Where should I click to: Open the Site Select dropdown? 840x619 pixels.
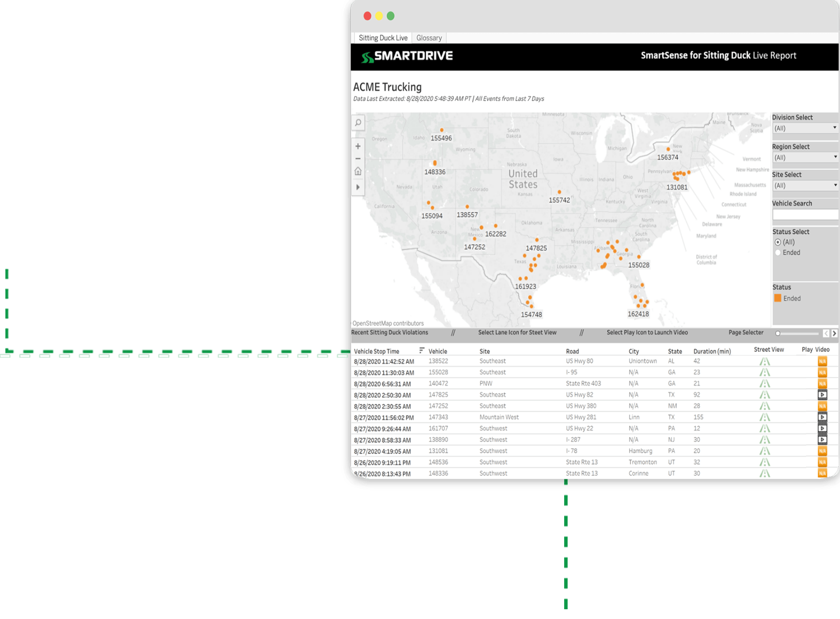click(x=805, y=186)
